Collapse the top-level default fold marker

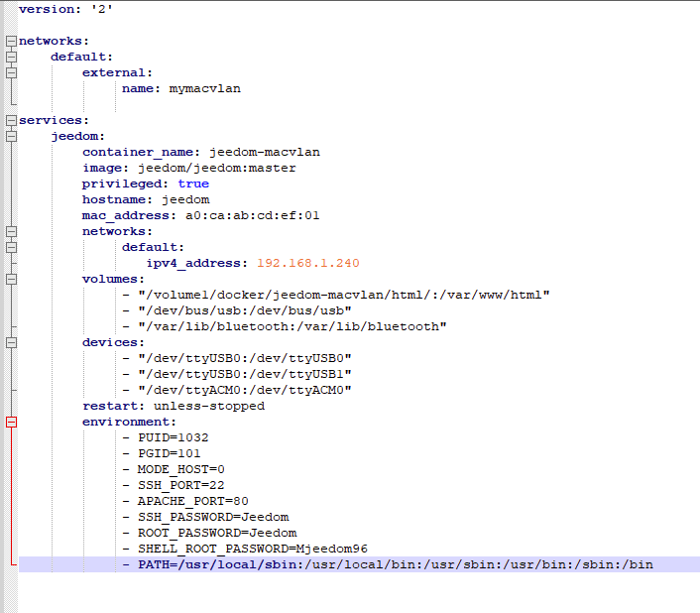click(x=12, y=57)
